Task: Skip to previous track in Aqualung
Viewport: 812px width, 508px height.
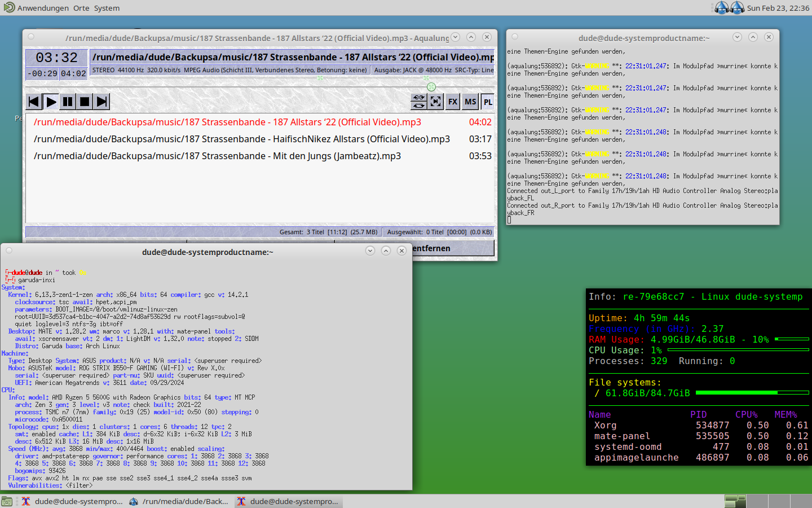Action: [x=34, y=102]
